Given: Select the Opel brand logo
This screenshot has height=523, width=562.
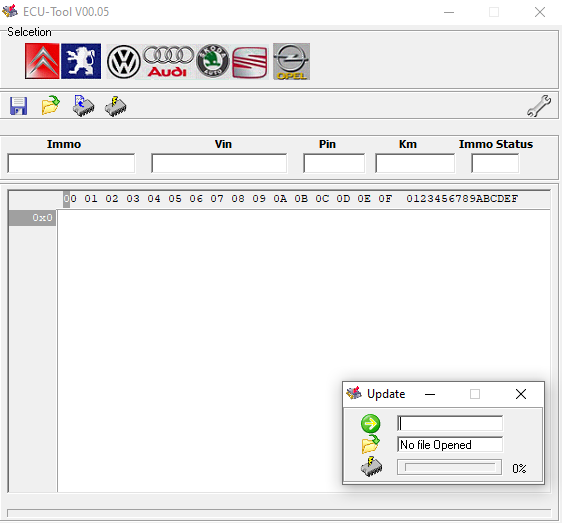Looking at the screenshot, I should [x=291, y=61].
